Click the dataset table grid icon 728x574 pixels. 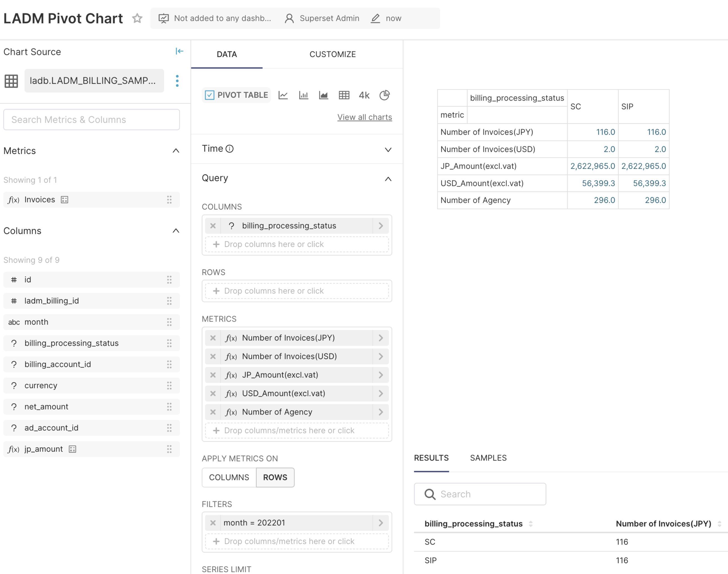(x=11, y=81)
